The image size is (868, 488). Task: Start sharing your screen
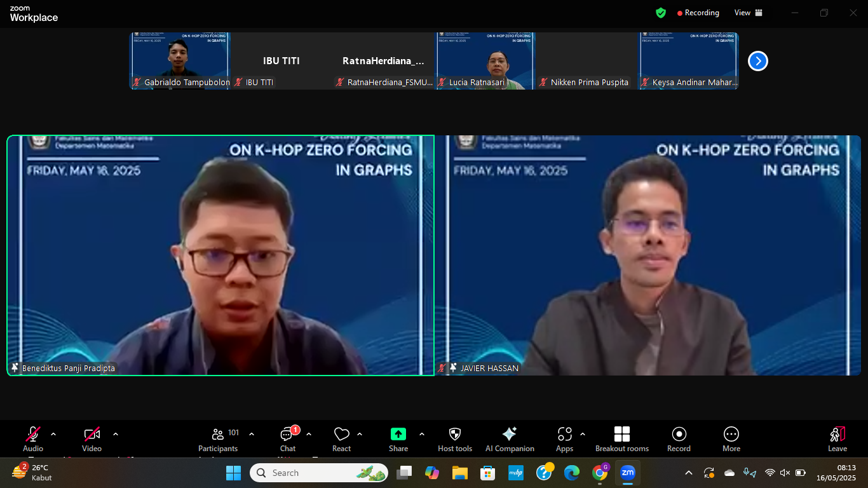(x=398, y=438)
